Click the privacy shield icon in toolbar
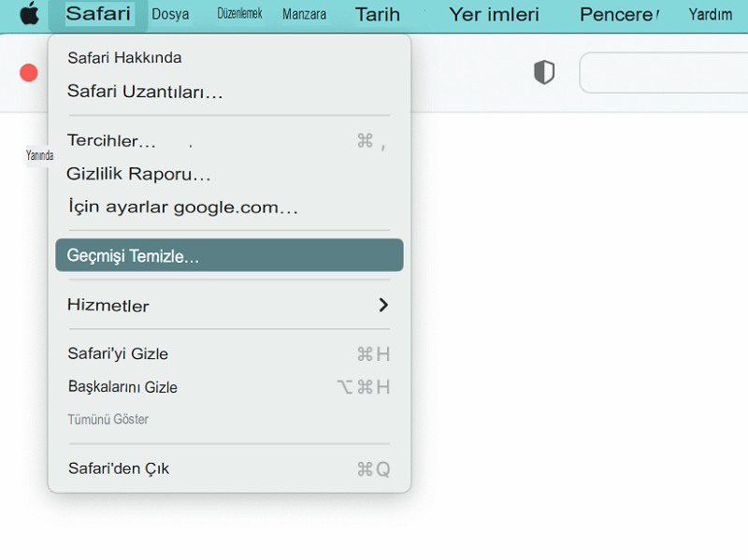The width and height of the screenshot is (748, 560). coord(543,71)
